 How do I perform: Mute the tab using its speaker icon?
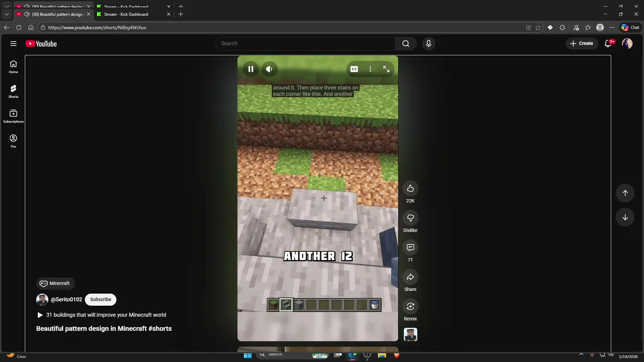click(27, 14)
